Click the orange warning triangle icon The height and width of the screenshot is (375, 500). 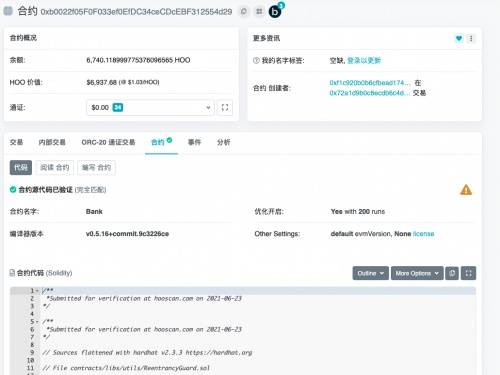click(466, 190)
